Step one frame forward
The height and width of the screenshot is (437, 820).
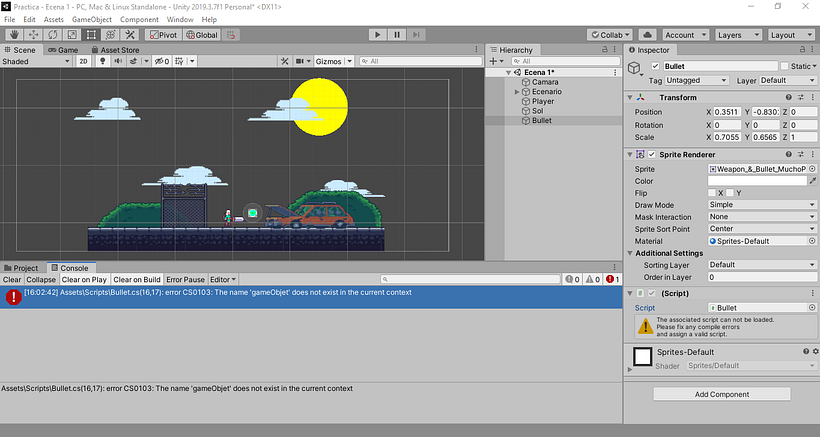click(416, 34)
